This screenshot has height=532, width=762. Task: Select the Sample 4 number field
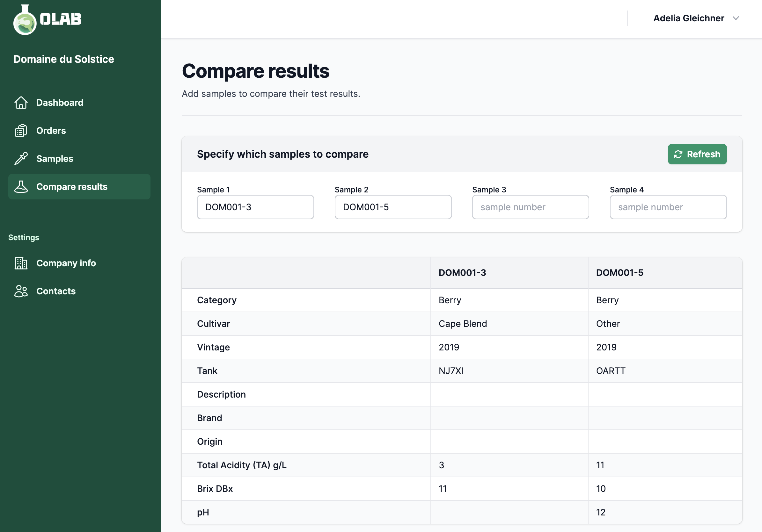668,207
